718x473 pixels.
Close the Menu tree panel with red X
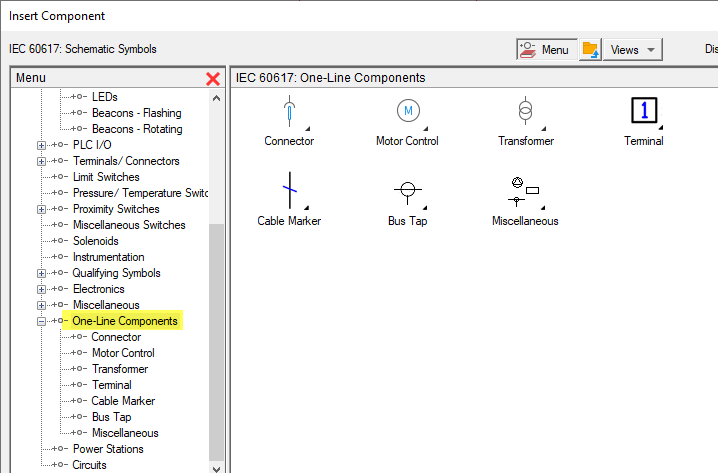point(213,78)
